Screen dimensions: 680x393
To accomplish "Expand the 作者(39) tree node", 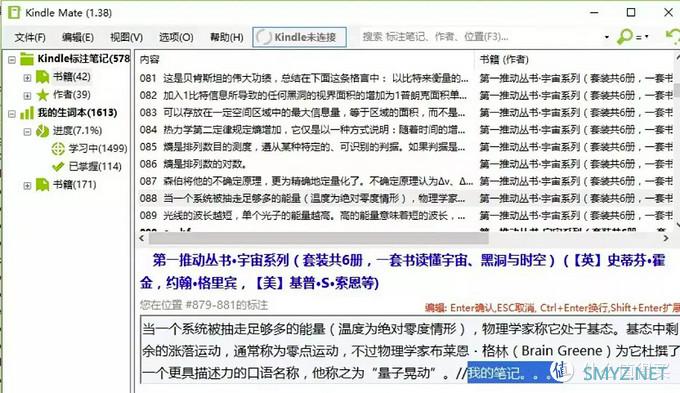I will (27, 95).
